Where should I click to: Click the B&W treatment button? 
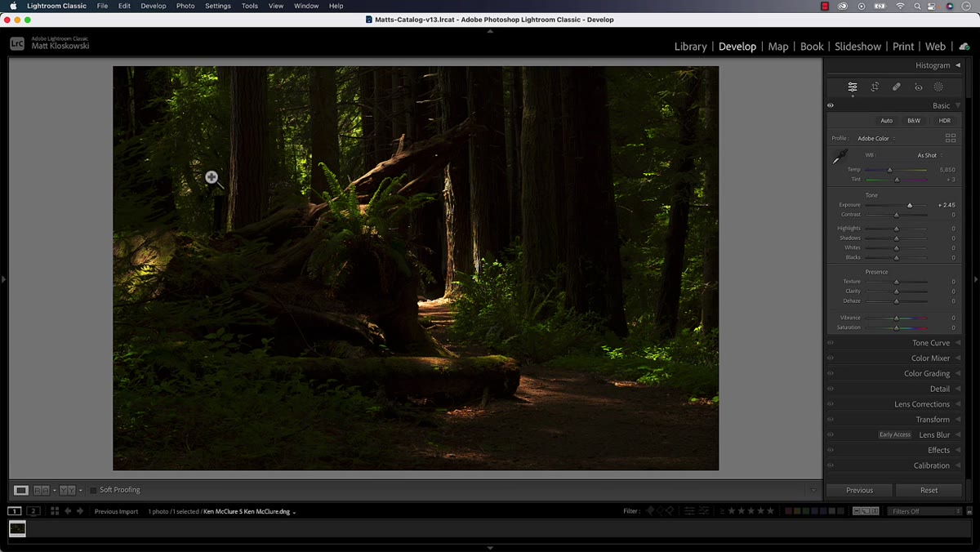click(914, 121)
